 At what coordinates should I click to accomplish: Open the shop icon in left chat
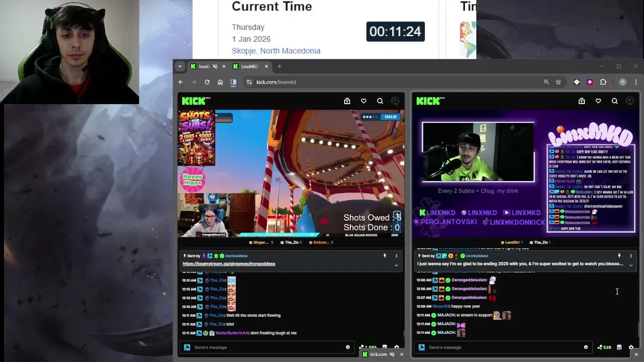pyautogui.click(x=385, y=347)
